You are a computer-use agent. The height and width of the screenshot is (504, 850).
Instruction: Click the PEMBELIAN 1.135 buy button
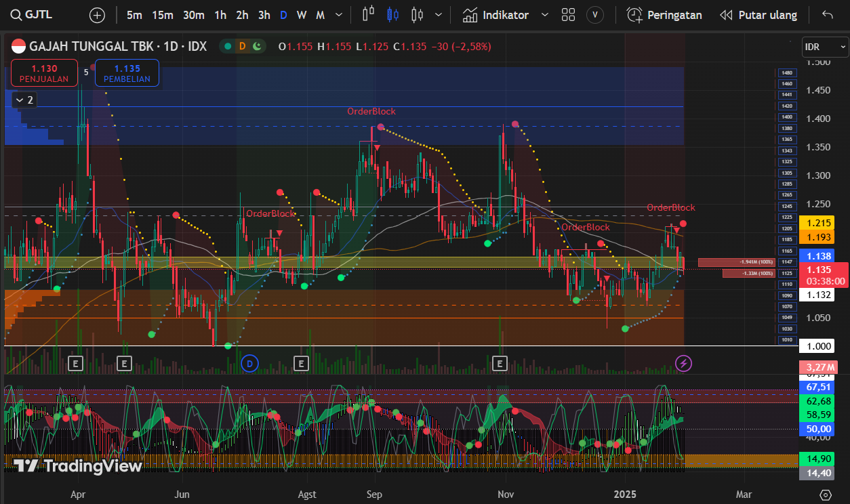click(x=127, y=73)
